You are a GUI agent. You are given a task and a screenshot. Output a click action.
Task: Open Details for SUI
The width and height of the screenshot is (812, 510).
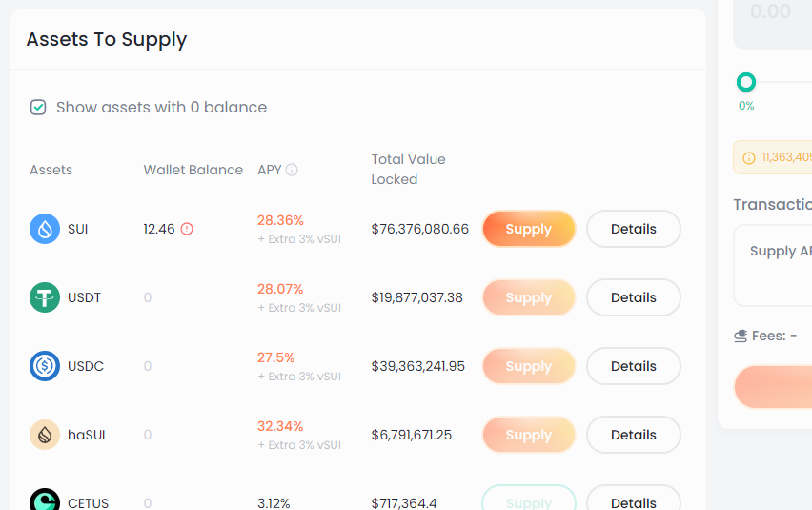pos(634,229)
